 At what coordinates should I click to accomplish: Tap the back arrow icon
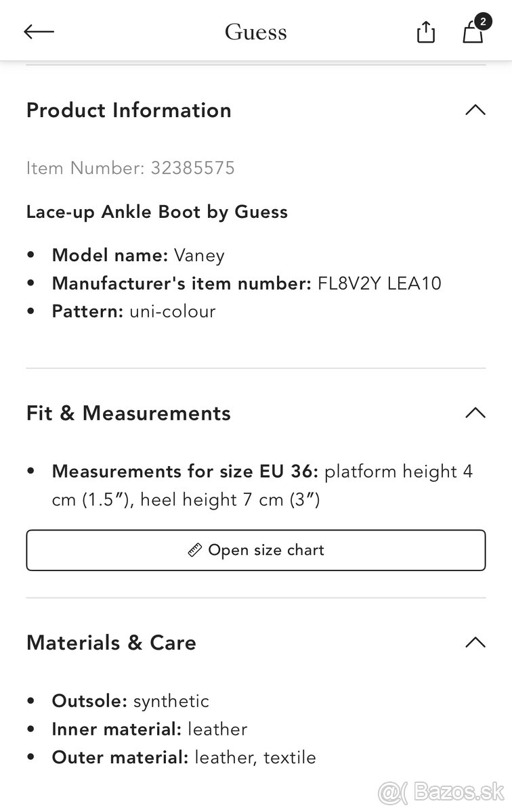pos(39,32)
